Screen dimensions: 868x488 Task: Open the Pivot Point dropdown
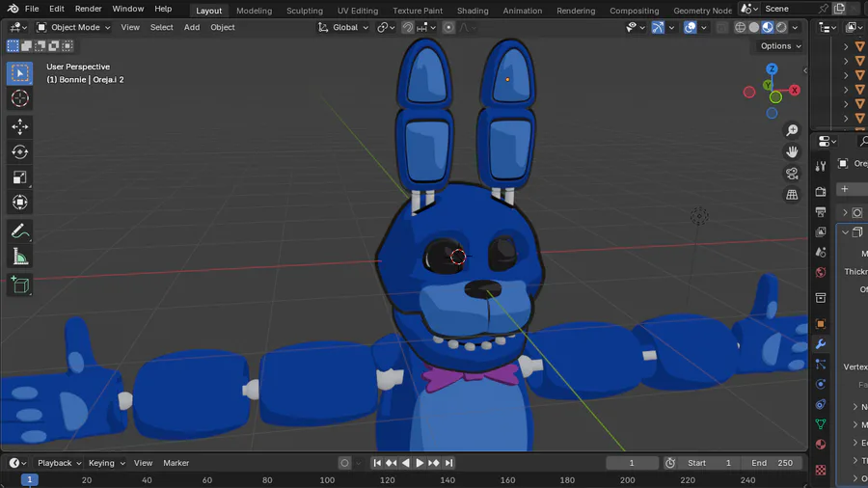[386, 27]
